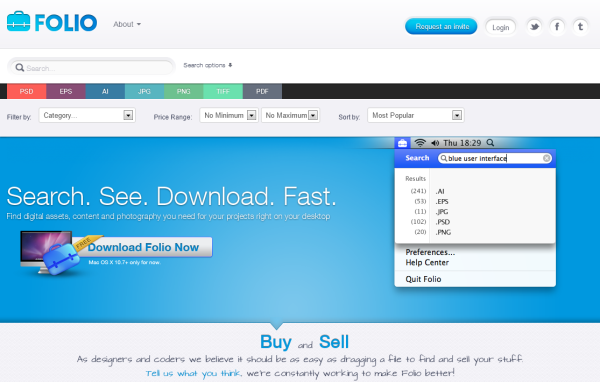
Task: Click the Wi-Fi status icon
Action: [420, 143]
